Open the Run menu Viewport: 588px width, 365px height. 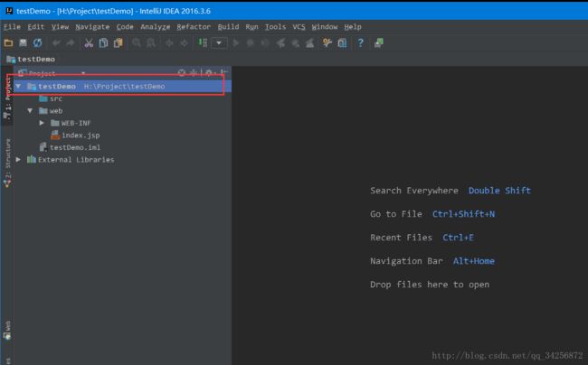point(251,27)
